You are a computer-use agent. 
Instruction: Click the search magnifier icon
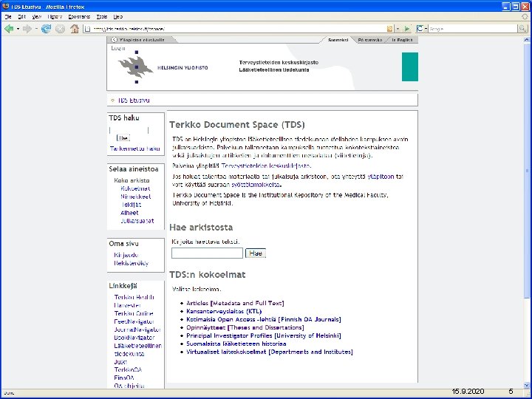click(522, 29)
